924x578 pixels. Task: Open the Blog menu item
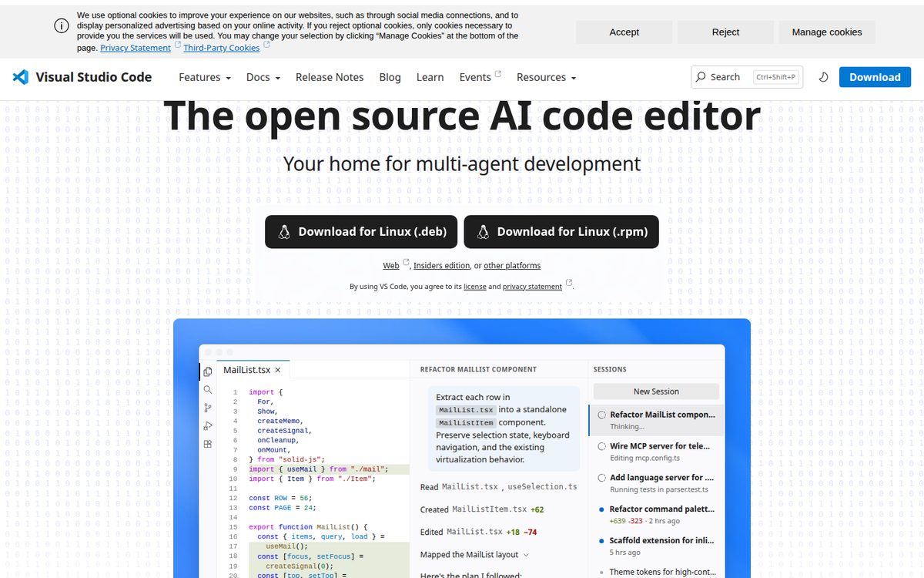pos(390,77)
